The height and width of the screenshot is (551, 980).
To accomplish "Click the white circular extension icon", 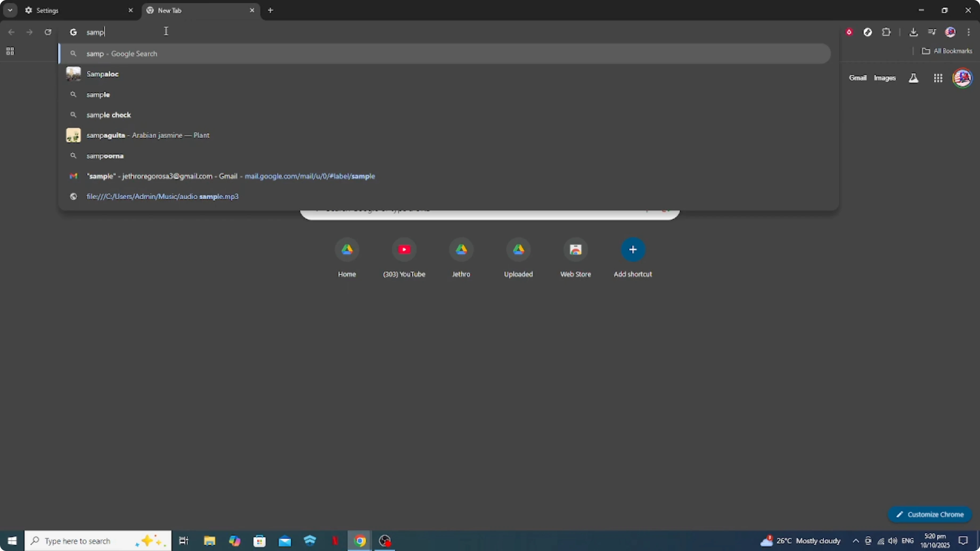I will click(867, 32).
